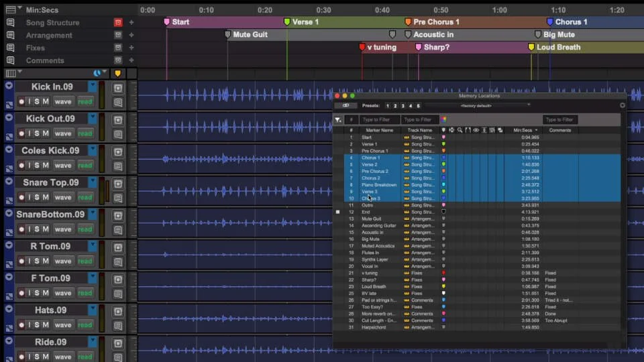Open the Edit window view selector icon
Viewport: 644px width, 362px height.
[x=11, y=74]
